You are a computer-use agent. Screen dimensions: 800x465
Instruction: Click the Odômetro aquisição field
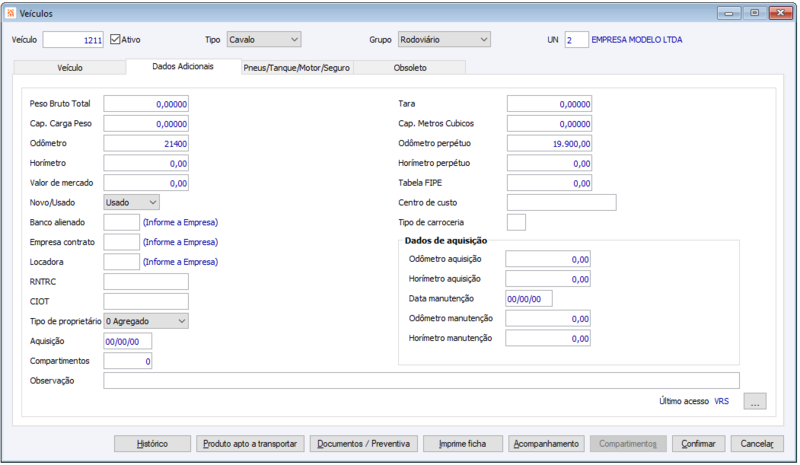[x=548, y=259]
